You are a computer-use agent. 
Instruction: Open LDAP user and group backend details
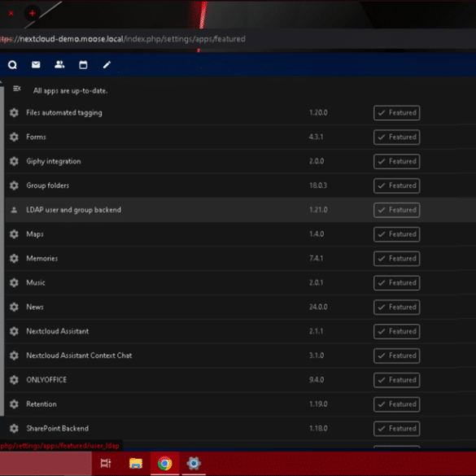point(73,210)
